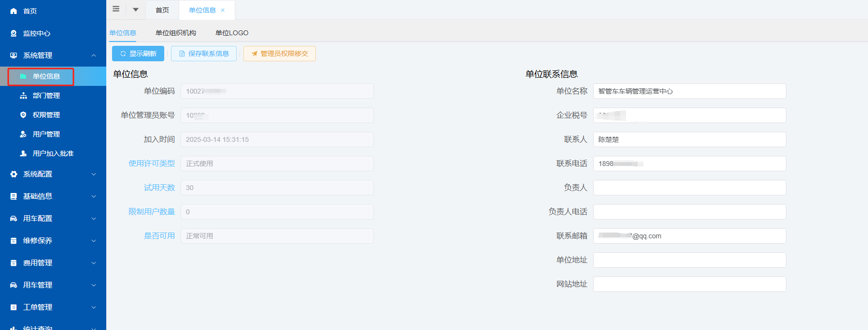Click the 保存联系信息 button
Image resolution: width=868 pixels, height=330 pixels.
(203, 54)
